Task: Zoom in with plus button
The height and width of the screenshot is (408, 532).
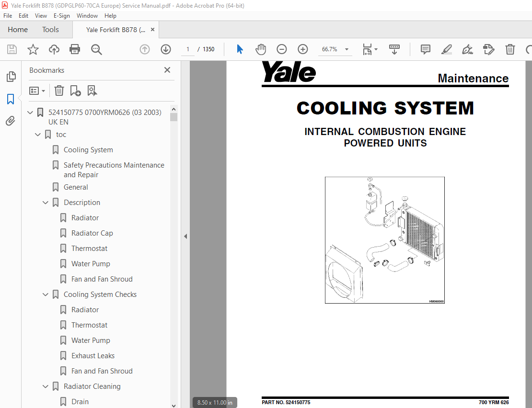Action: pos(302,49)
